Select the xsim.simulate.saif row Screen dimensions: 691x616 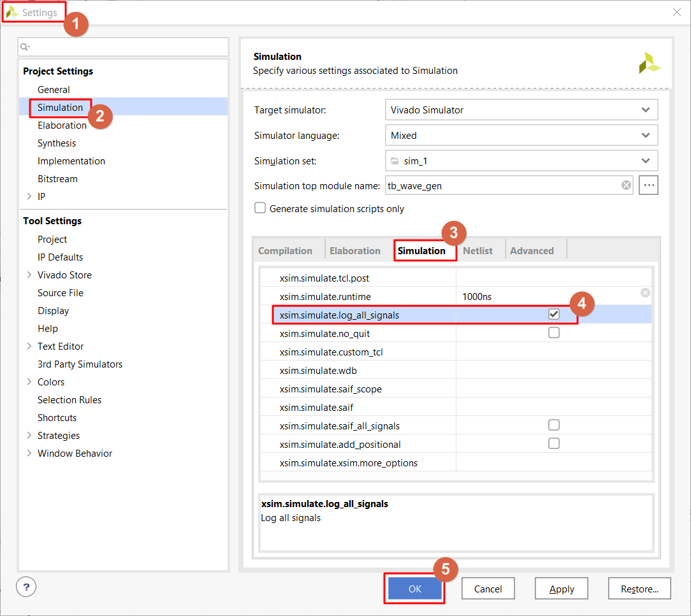click(x=456, y=407)
